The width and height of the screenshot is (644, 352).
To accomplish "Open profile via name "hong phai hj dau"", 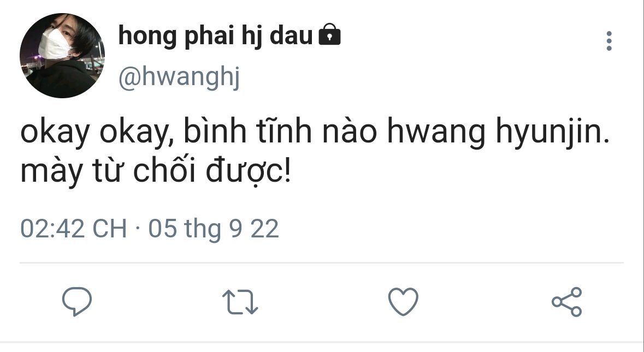I will click(215, 35).
